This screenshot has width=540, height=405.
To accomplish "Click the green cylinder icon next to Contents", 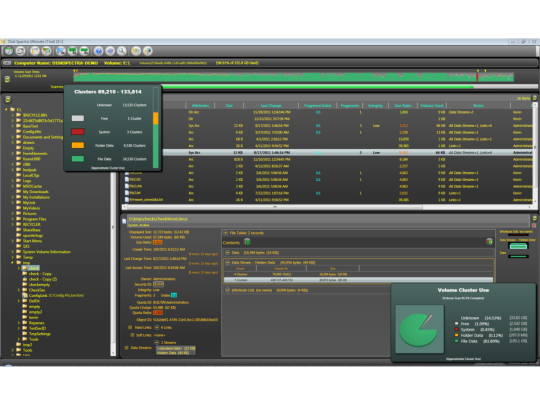I will click(247, 242).
